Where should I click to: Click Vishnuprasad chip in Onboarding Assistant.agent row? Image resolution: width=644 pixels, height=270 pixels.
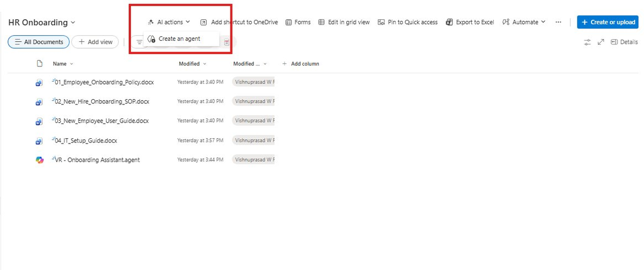[253, 160]
